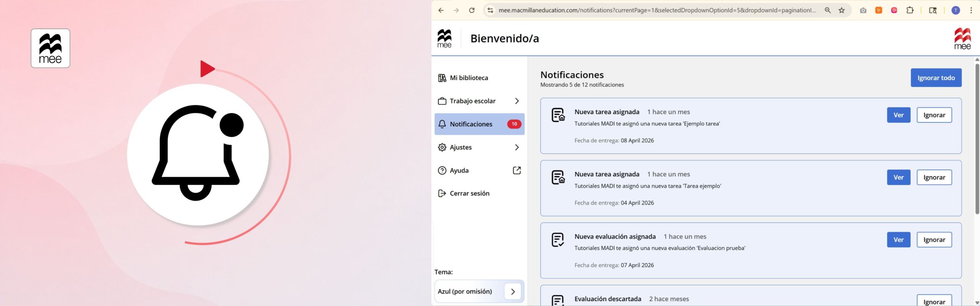Click the '2 hace meses' timestamp
Image resolution: width=980 pixels, height=306 pixels.
coord(669,299)
